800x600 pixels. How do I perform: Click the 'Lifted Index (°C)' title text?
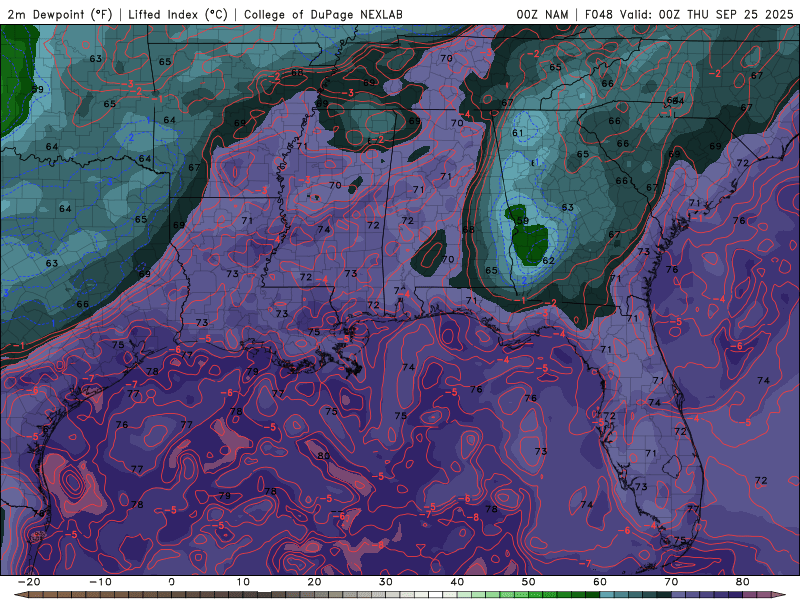click(178, 14)
